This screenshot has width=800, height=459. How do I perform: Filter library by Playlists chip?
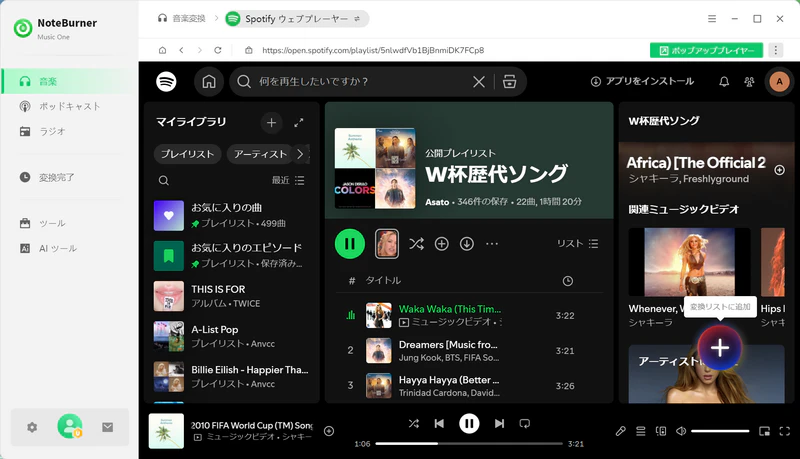click(187, 154)
